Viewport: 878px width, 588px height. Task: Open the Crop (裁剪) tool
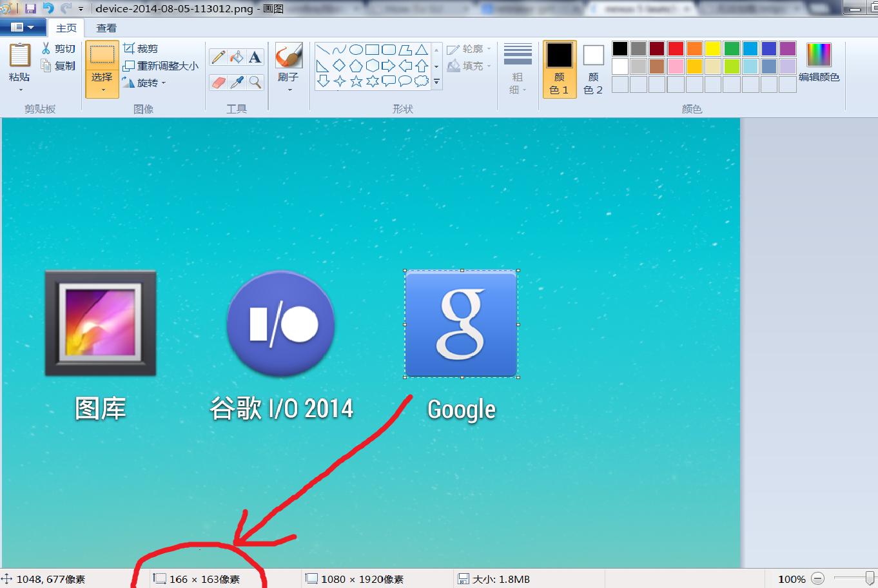coord(142,49)
